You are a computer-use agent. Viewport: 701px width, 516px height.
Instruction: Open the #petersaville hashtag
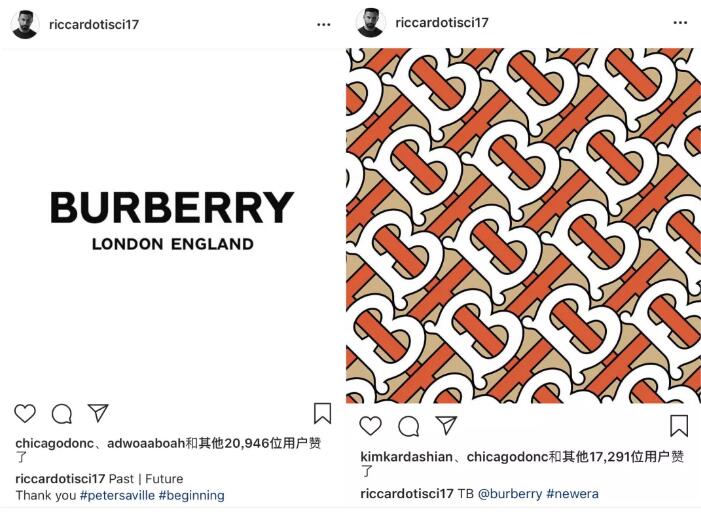click(x=116, y=495)
